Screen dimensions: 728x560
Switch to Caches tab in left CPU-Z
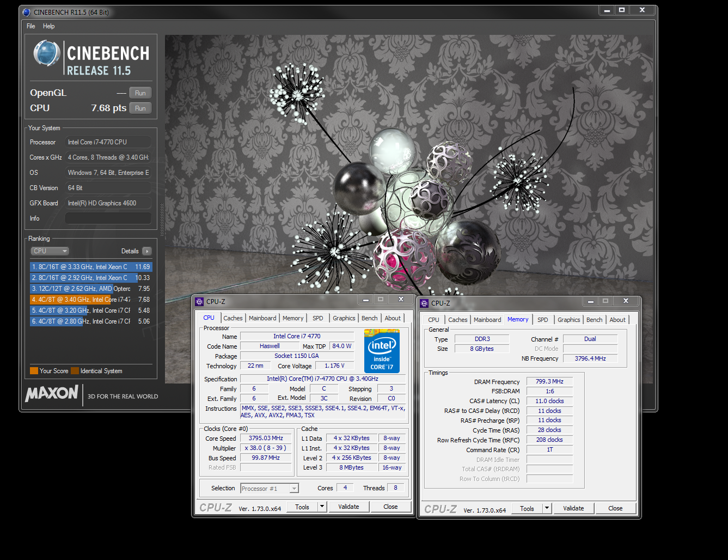233,318
